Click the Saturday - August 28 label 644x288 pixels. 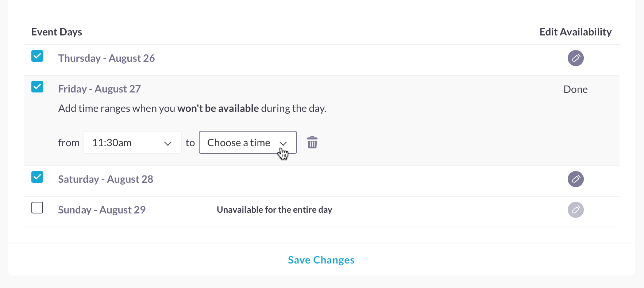pos(106,179)
